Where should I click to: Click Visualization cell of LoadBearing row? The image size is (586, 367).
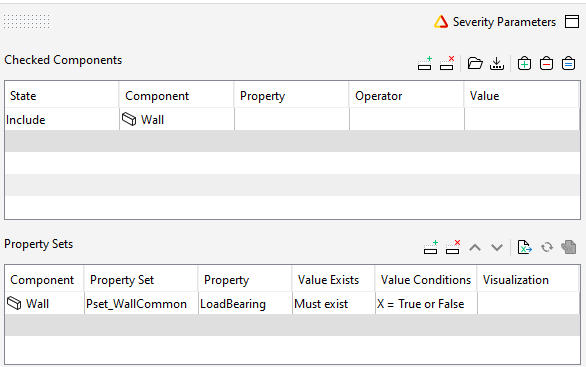point(528,304)
